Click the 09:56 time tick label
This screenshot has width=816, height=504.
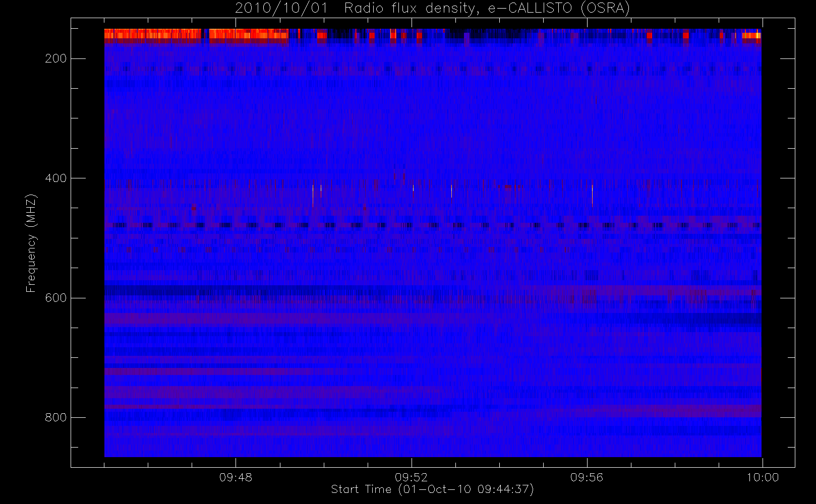(587, 477)
